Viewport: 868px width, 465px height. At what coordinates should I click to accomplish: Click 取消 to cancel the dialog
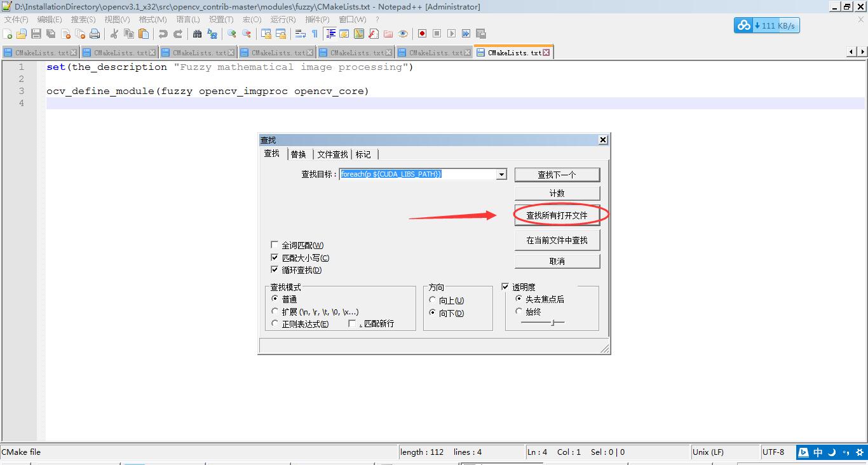tap(557, 261)
